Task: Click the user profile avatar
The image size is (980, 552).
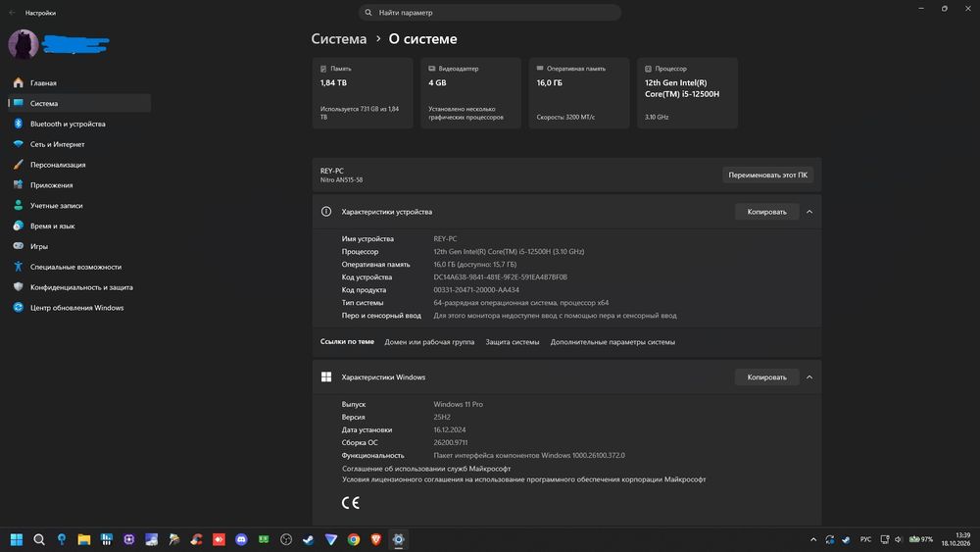Action: point(24,44)
